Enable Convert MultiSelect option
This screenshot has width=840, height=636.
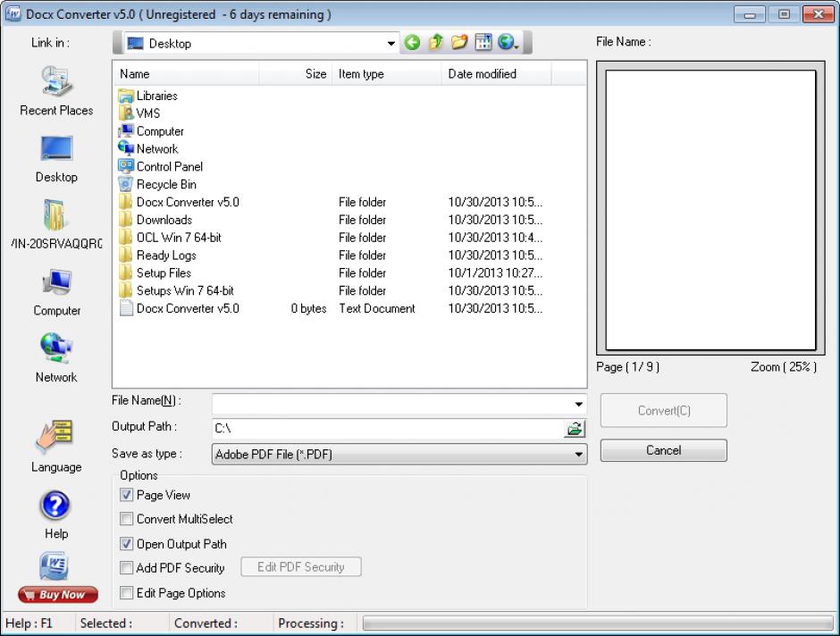click(x=126, y=519)
